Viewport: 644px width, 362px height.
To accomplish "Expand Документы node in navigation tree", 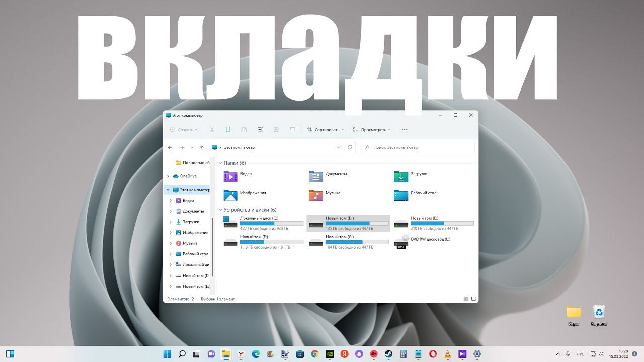I will tap(171, 211).
